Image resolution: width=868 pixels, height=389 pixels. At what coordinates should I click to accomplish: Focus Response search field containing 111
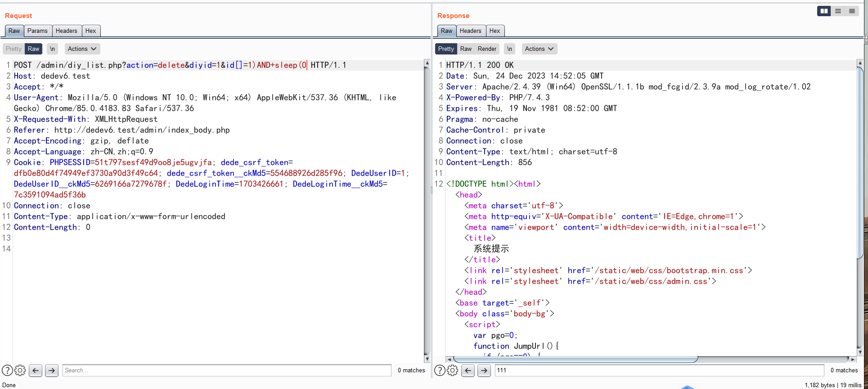tap(659, 371)
